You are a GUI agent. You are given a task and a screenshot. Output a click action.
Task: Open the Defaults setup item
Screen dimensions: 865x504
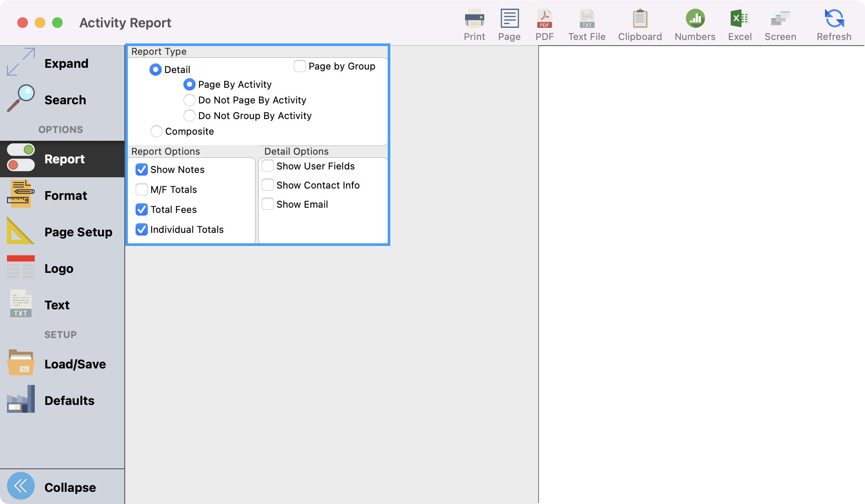click(x=70, y=401)
